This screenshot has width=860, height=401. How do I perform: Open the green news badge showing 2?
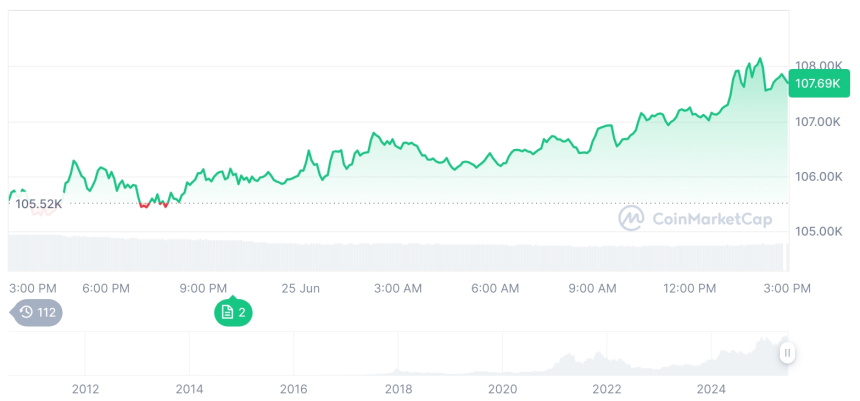point(232,312)
